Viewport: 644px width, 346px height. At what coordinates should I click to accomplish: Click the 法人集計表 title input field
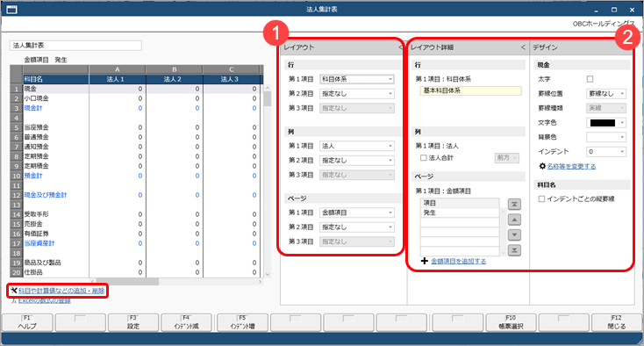75,45
